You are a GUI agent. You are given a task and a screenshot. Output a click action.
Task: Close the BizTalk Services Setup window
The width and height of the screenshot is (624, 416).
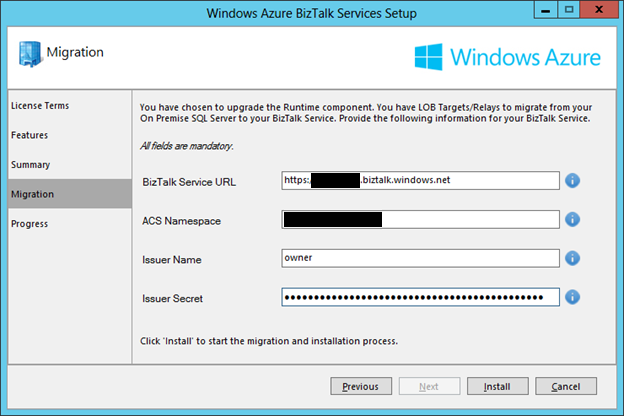[x=599, y=10]
